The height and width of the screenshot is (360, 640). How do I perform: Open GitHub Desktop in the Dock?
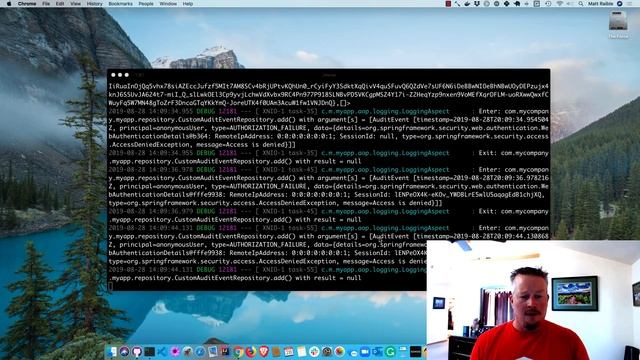[x=137, y=352]
